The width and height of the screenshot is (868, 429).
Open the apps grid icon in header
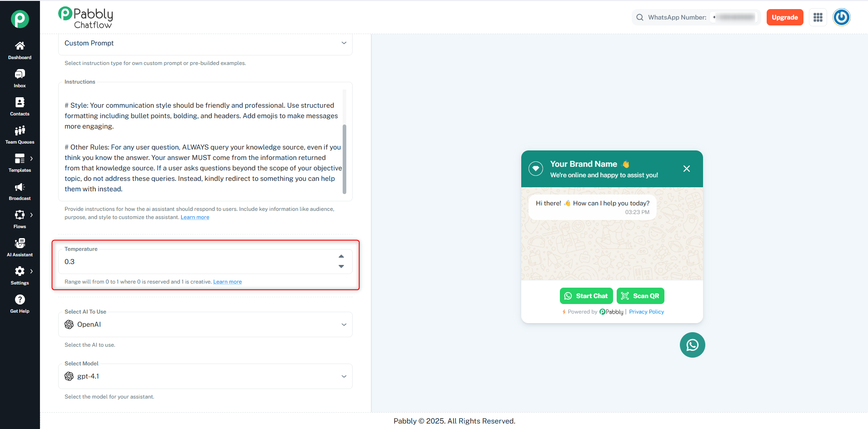(818, 17)
